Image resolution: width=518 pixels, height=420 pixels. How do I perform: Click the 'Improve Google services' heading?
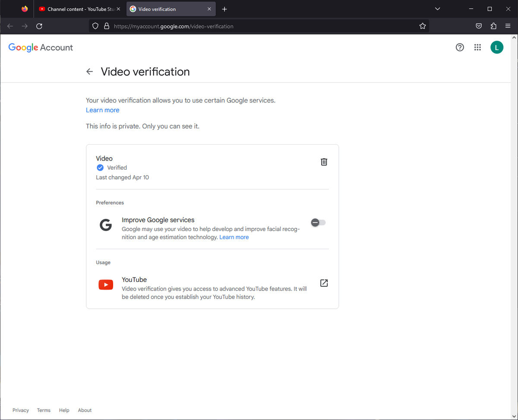pos(158,220)
